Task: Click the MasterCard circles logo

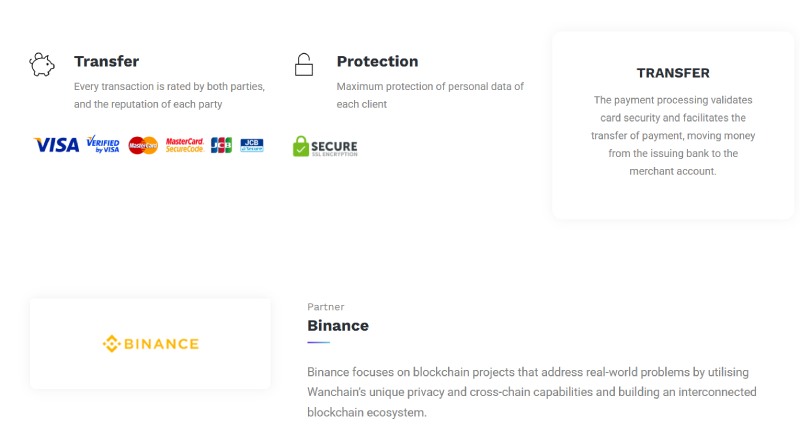Action: [143, 145]
